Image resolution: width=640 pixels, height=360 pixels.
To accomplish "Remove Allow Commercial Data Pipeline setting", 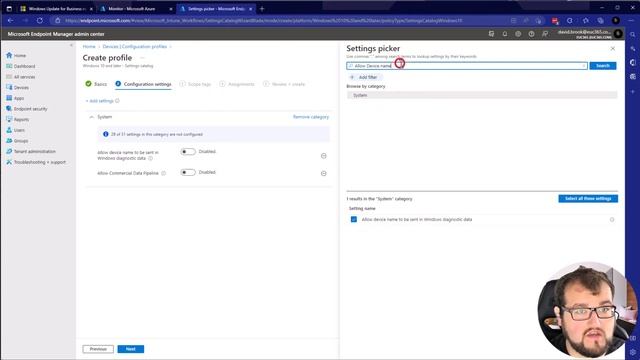I will (x=324, y=173).
